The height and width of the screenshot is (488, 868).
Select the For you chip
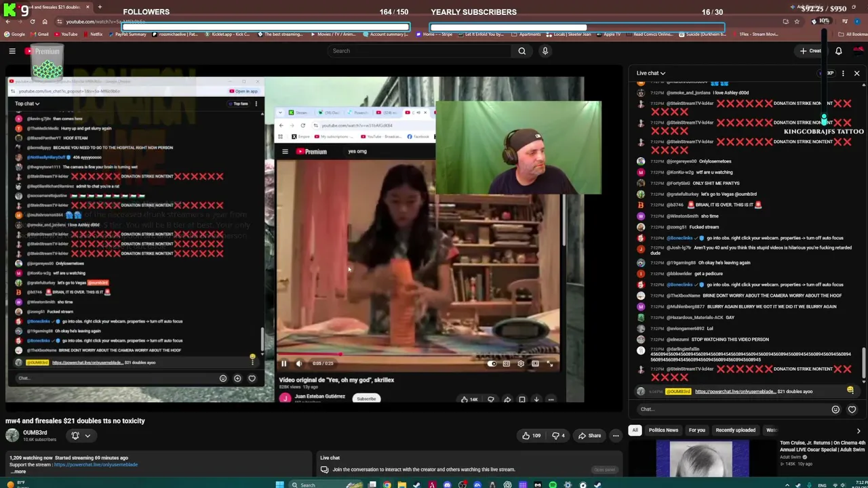tap(697, 430)
